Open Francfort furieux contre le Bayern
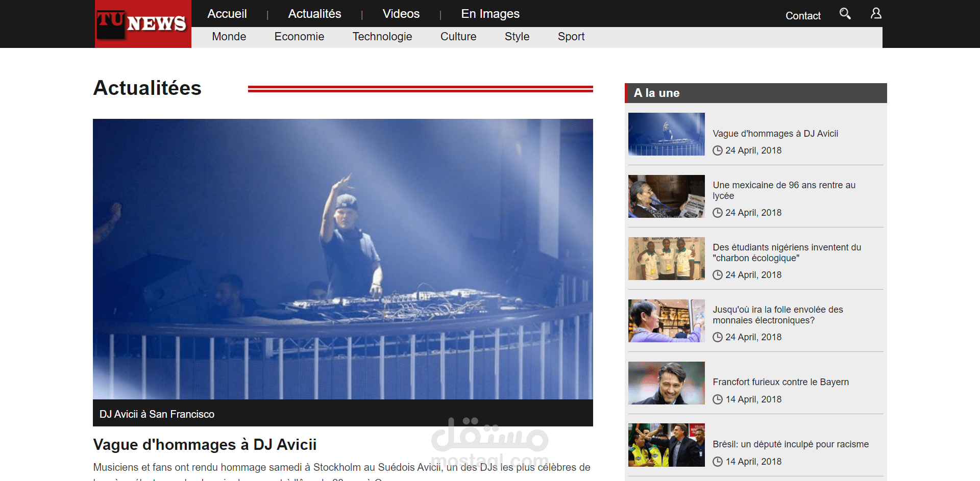980x481 pixels. (781, 382)
